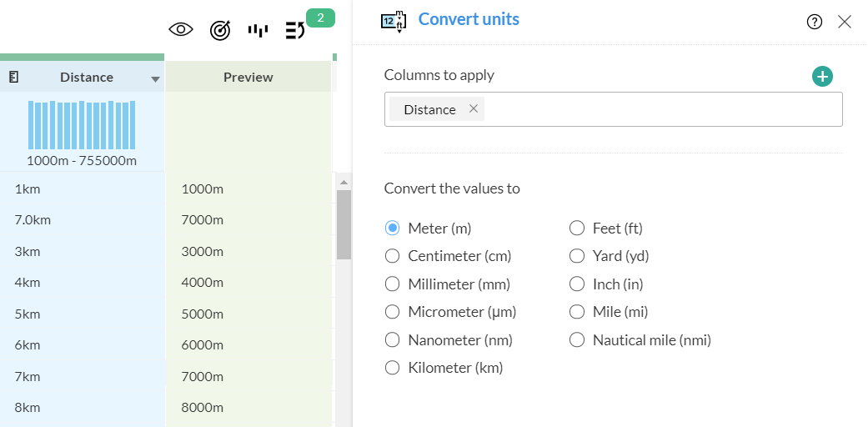Screen dimensions: 868x427
Task: Choose the Feet (ft) radio option
Action: (x=577, y=229)
